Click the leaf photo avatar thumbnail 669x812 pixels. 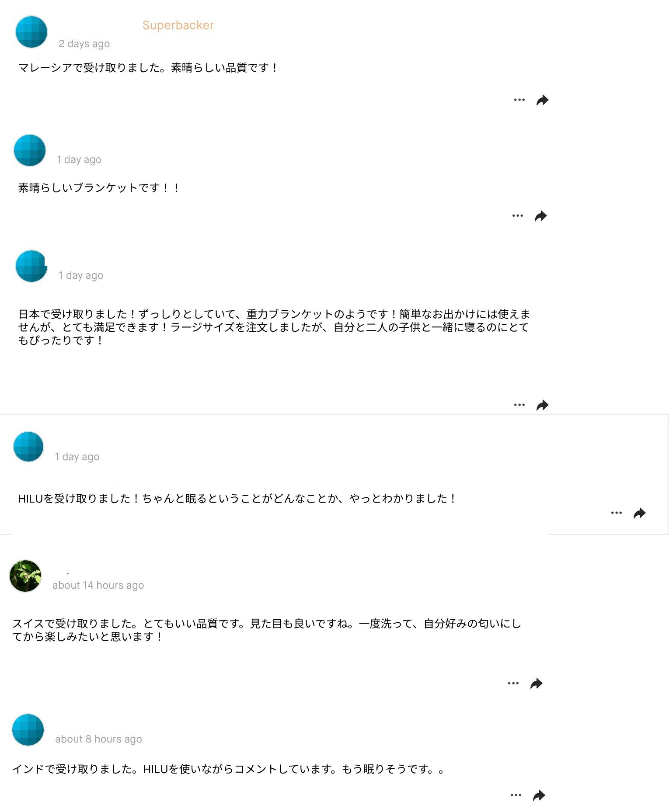25,576
